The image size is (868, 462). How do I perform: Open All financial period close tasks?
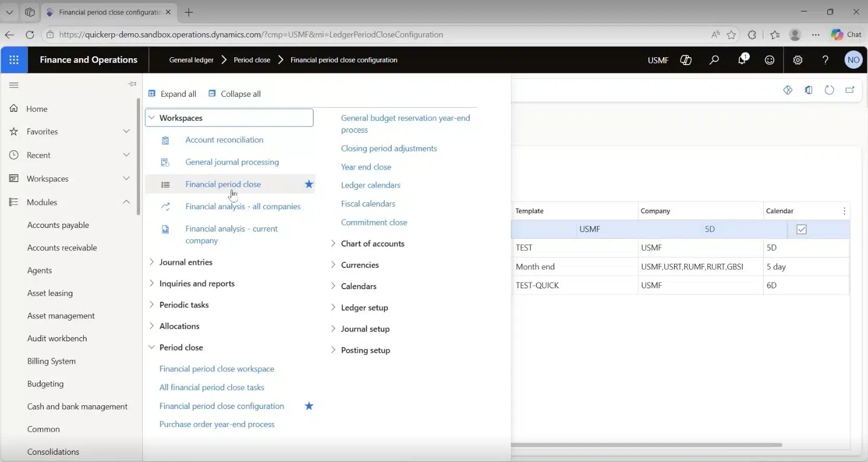click(x=212, y=387)
